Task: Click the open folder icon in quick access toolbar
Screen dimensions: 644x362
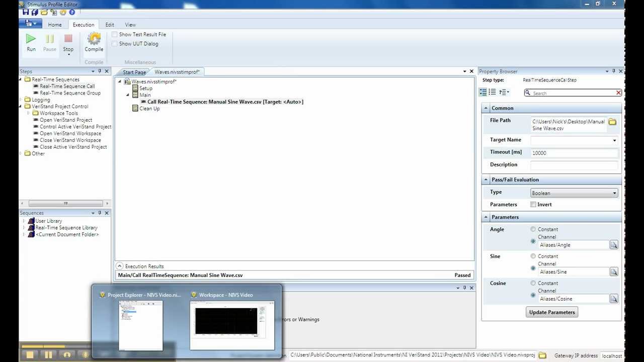Action: pyautogui.click(x=44, y=12)
